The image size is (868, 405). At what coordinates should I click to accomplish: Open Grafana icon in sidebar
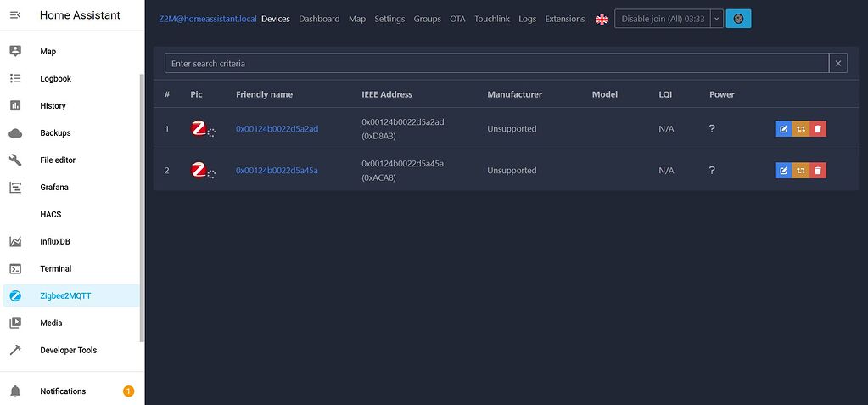point(15,188)
